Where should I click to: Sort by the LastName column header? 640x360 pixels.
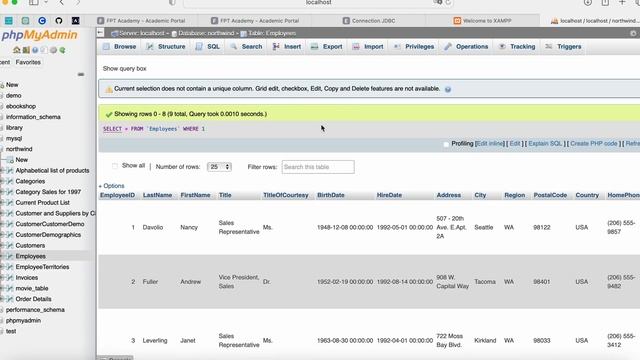click(157, 195)
